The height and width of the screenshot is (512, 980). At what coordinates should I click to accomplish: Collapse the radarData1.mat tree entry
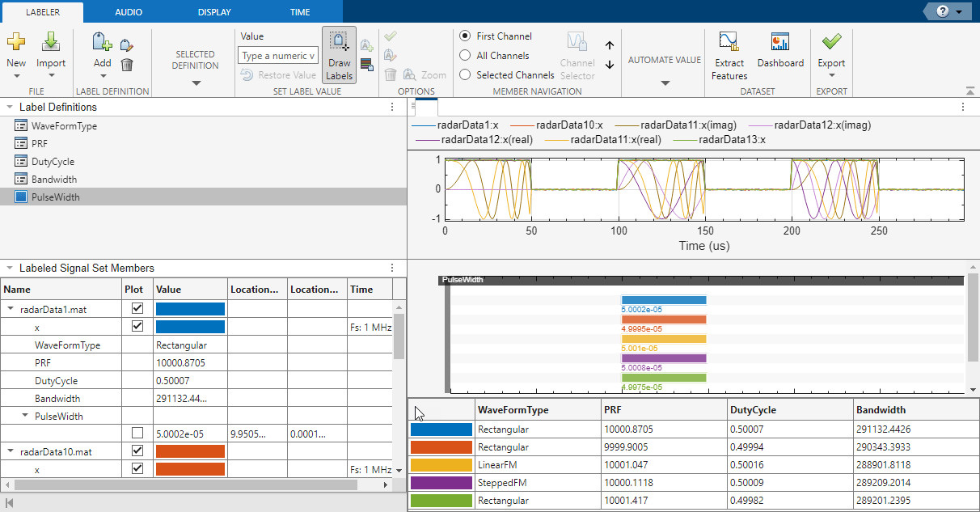8,308
